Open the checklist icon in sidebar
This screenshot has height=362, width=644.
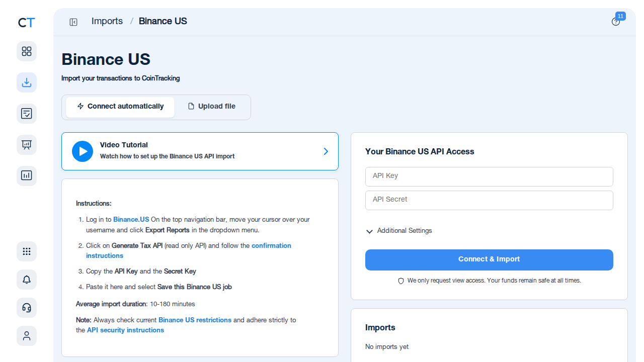[x=27, y=114]
